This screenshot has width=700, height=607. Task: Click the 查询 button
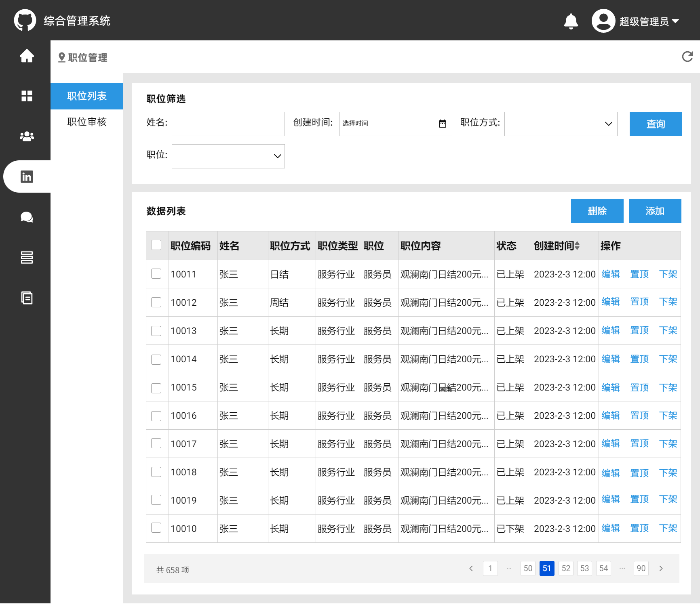coord(656,124)
